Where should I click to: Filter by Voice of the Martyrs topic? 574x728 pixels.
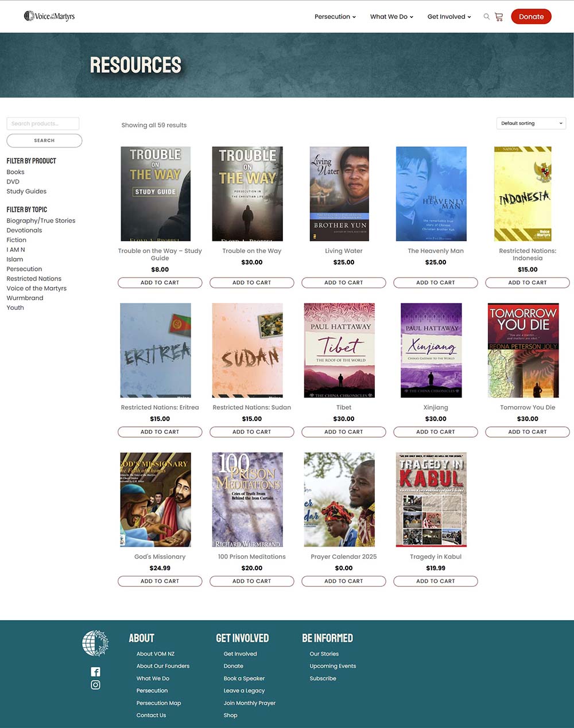[36, 289]
